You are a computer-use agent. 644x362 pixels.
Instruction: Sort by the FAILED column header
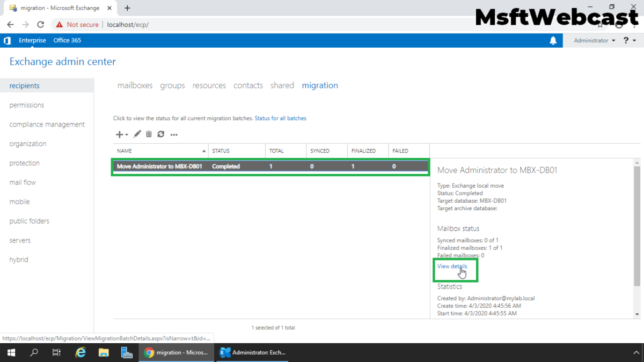click(x=409, y=151)
